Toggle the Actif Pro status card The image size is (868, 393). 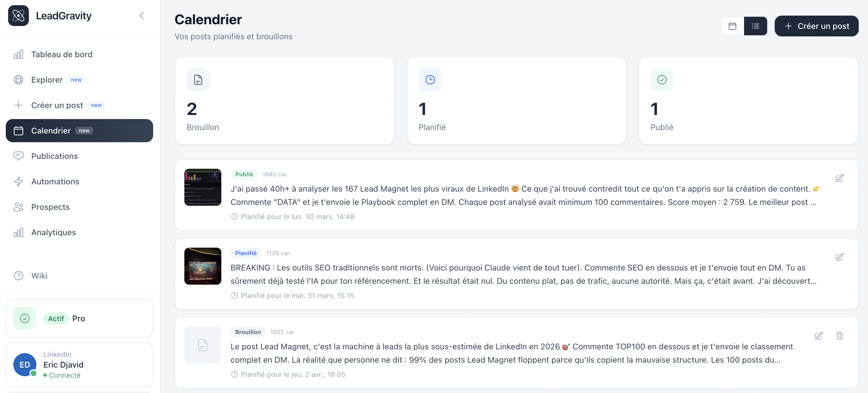tap(79, 318)
